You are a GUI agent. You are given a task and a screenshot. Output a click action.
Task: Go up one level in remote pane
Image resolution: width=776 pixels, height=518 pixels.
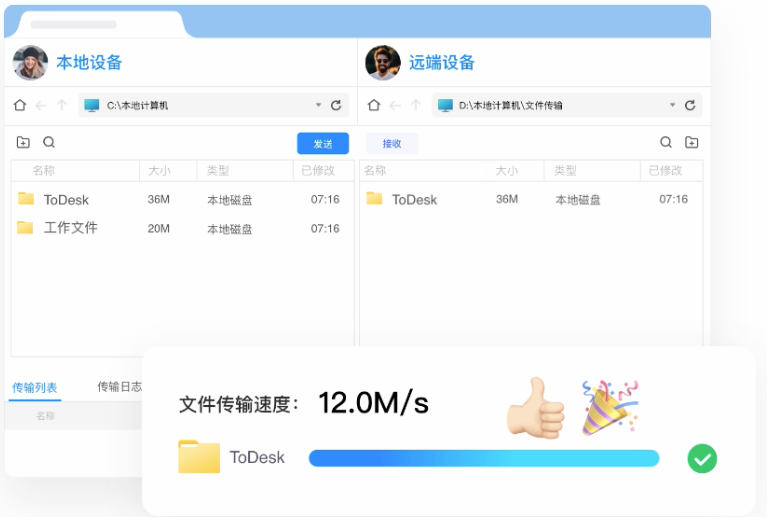416,105
